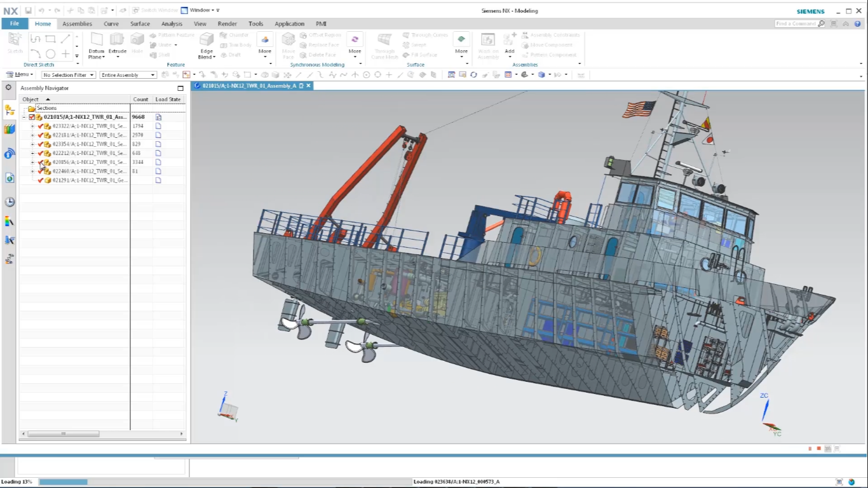Toggle the red checkmark for component 022212/A

(x=41, y=153)
